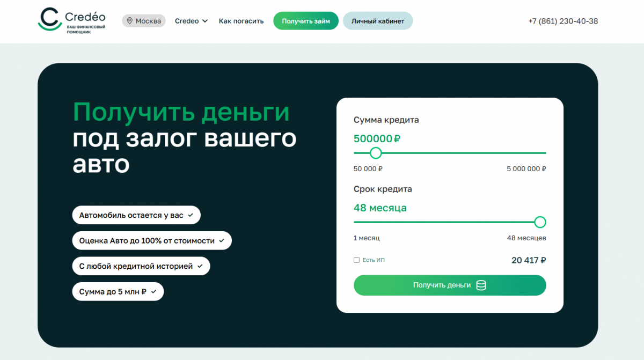Viewport: 644px width, 360px height.
Task: Click the green Получить деньги button
Action: pyautogui.click(x=450, y=285)
